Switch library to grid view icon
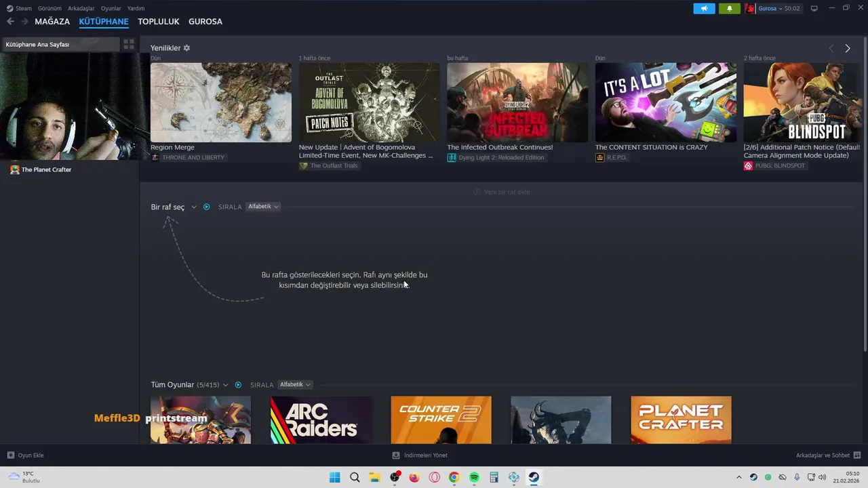The width and height of the screenshot is (868, 488). tap(129, 44)
